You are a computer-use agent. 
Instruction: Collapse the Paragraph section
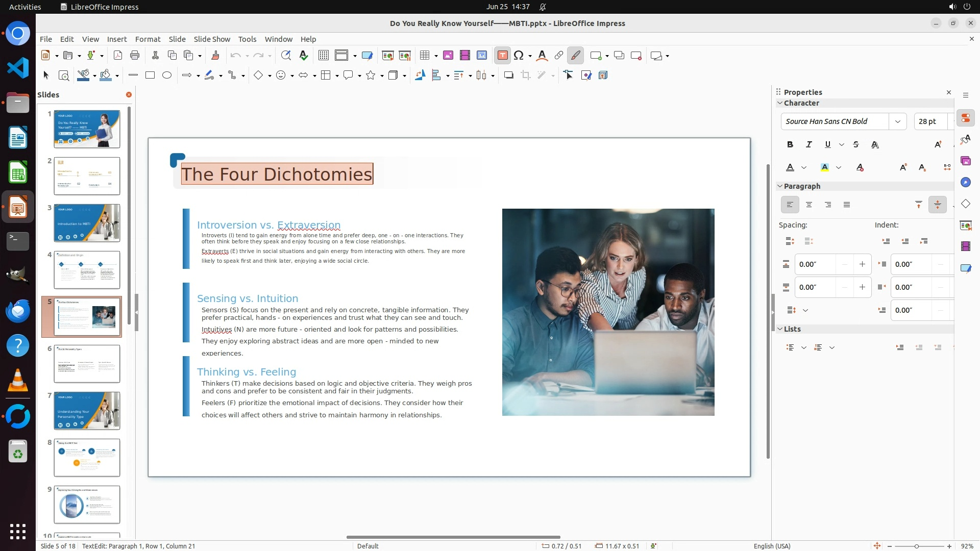click(x=780, y=186)
